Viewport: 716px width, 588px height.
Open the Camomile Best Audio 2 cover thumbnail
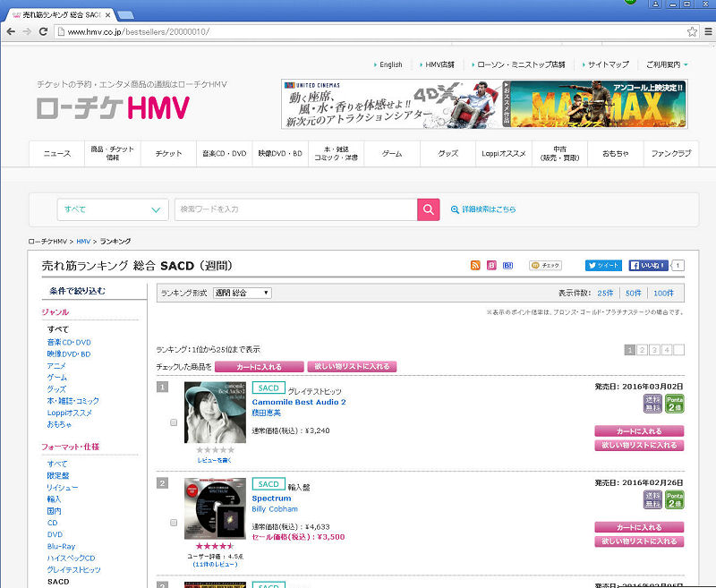click(215, 413)
